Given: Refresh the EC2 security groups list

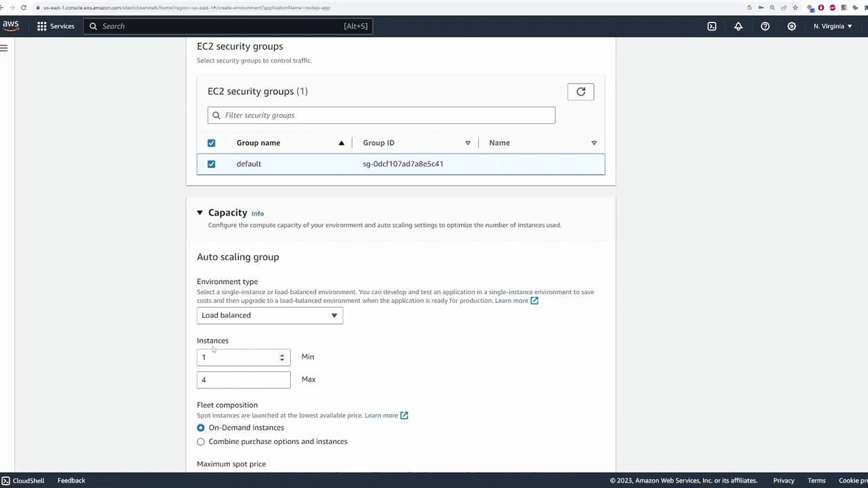Looking at the screenshot, I should (x=580, y=92).
